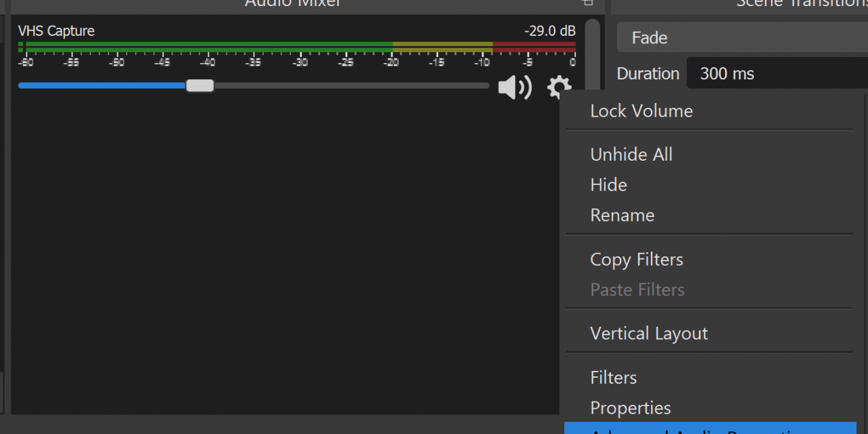The height and width of the screenshot is (434, 868).
Task: Mute the VHS Capture speaker icon
Action: [515, 87]
